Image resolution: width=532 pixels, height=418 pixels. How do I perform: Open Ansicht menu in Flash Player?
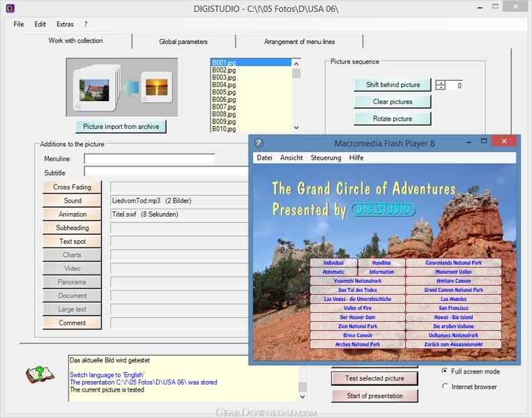(x=291, y=157)
